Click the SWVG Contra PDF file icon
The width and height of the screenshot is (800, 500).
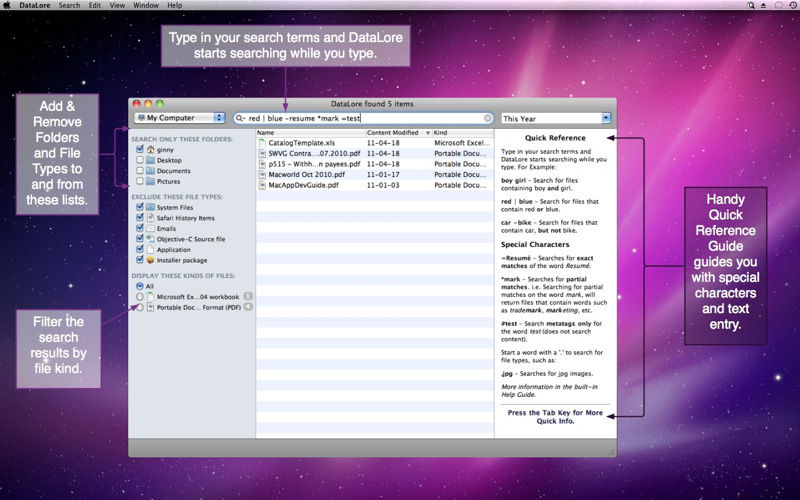(262, 154)
